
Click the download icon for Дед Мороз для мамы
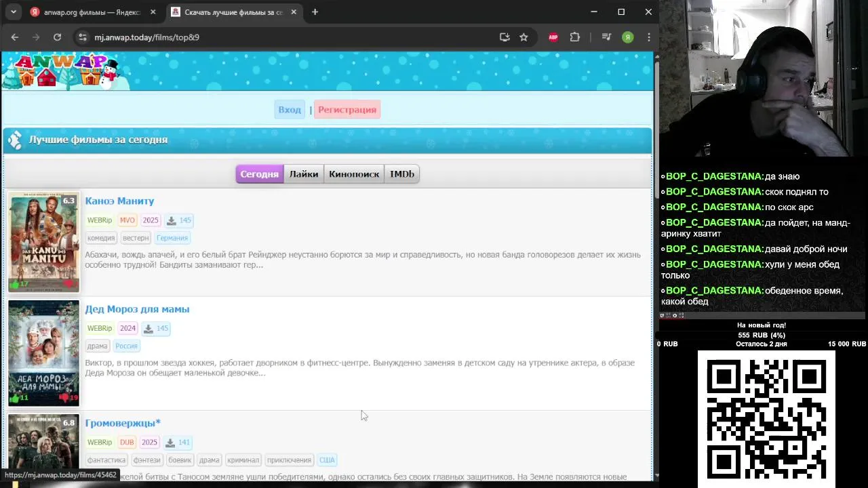(156, 329)
